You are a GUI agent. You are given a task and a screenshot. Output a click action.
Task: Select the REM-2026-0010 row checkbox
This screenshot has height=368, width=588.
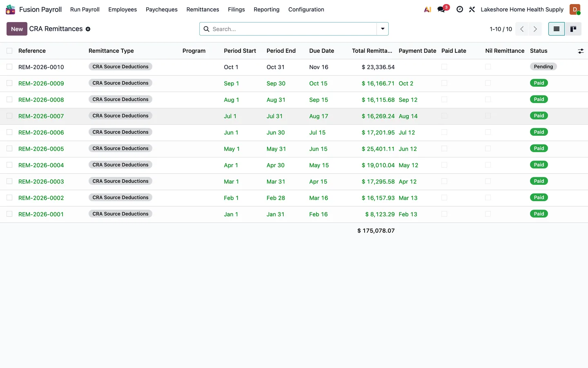point(9,67)
